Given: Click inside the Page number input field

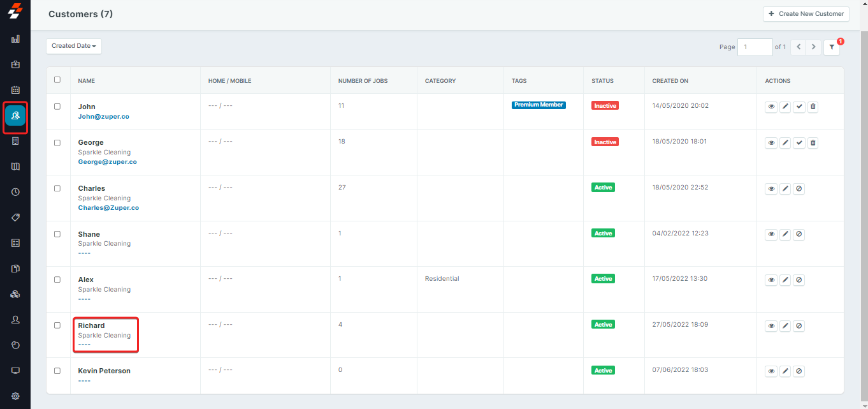Looking at the screenshot, I should (x=755, y=47).
